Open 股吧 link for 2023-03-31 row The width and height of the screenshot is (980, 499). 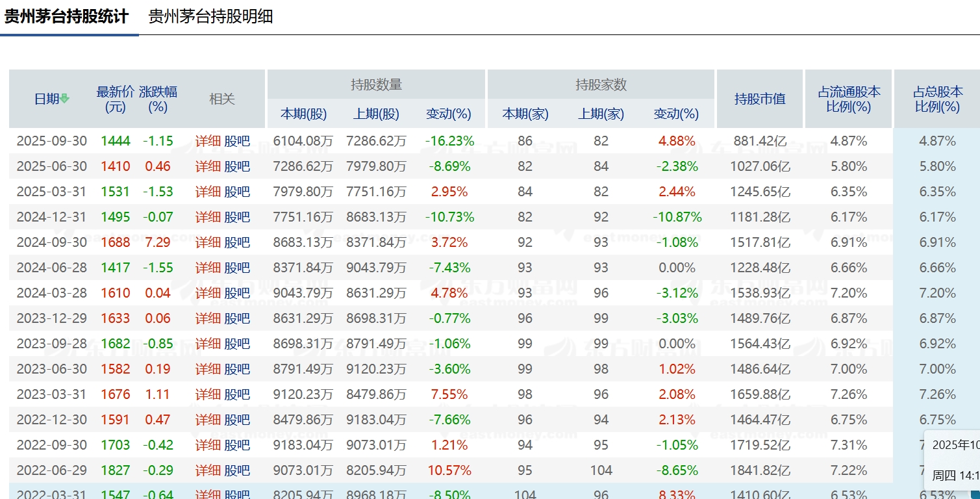(237, 394)
